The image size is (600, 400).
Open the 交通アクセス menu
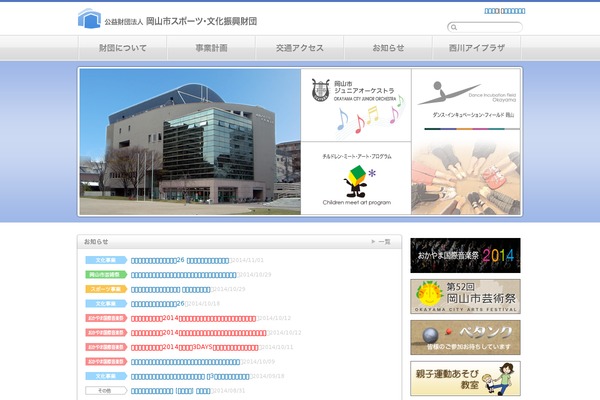click(x=300, y=48)
